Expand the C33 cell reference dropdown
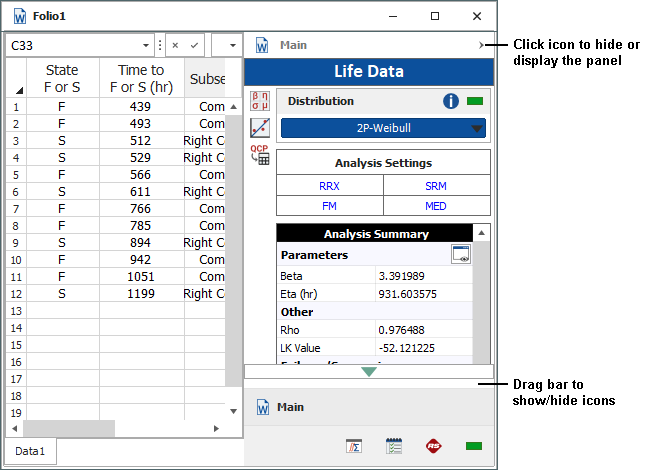This screenshot has width=647, height=470. [x=148, y=46]
